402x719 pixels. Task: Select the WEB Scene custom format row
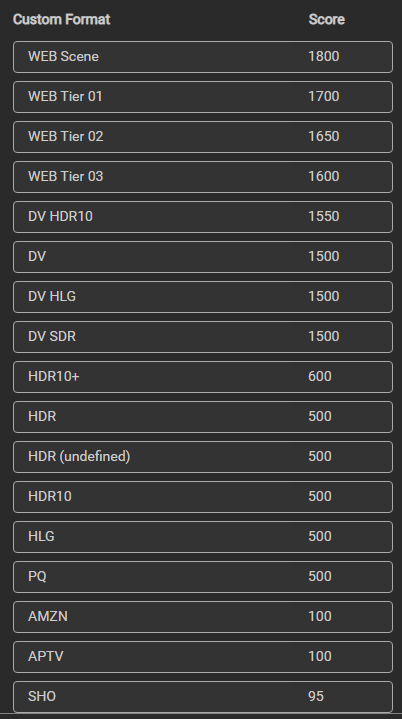click(203, 57)
